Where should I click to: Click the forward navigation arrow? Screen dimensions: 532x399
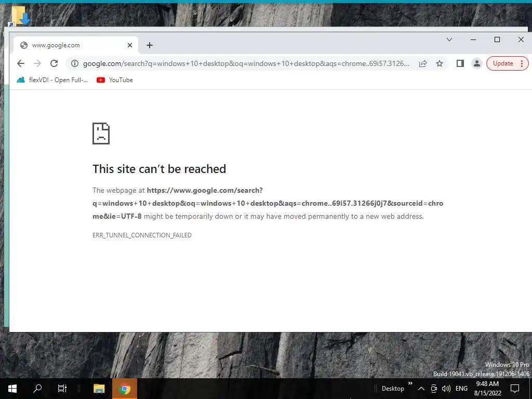click(x=37, y=63)
